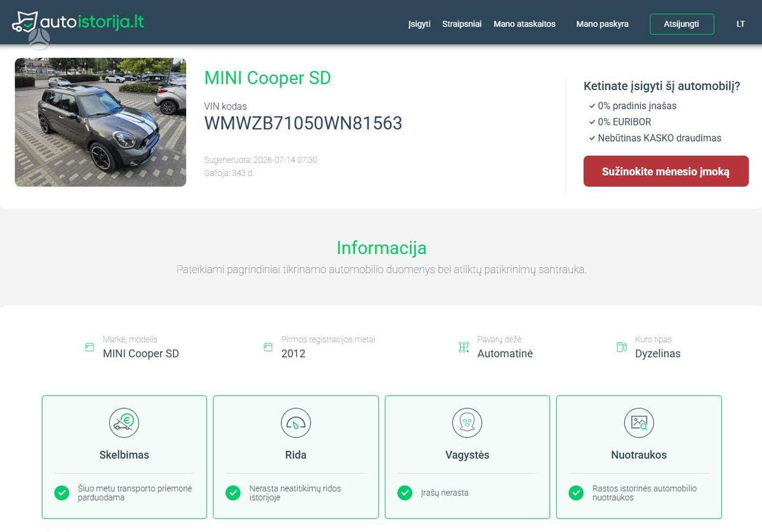Click the Rida card title
762x532 pixels.
tap(296, 455)
